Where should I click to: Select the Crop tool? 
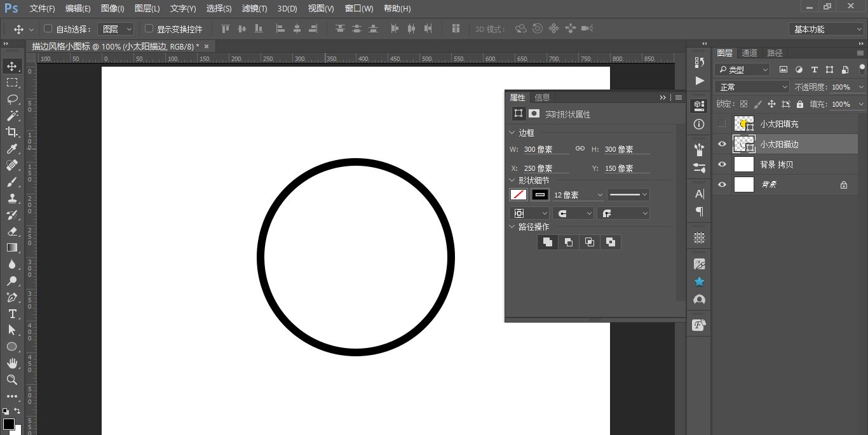(x=12, y=132)
